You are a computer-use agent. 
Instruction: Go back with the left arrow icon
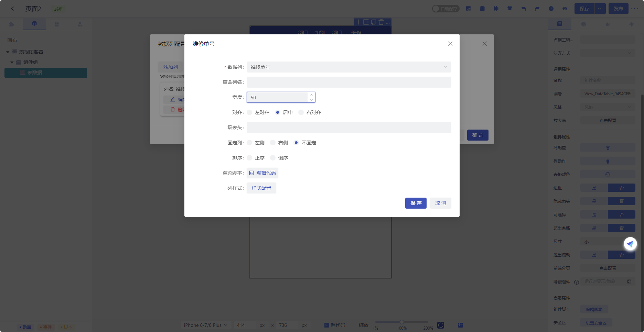click(x=13, y=9)
